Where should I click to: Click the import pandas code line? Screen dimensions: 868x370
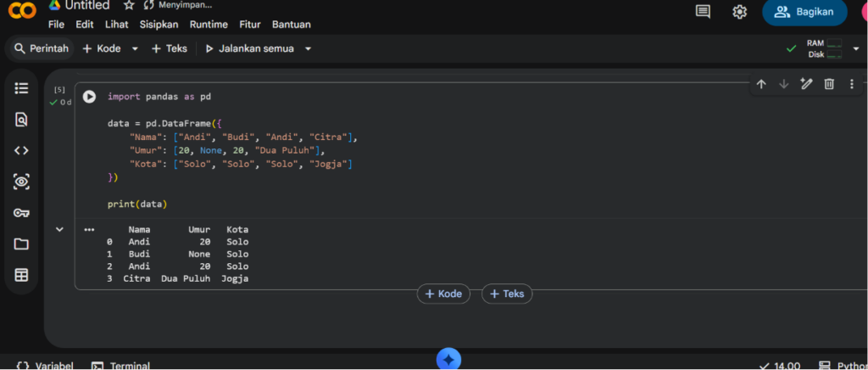pos(159,97)
